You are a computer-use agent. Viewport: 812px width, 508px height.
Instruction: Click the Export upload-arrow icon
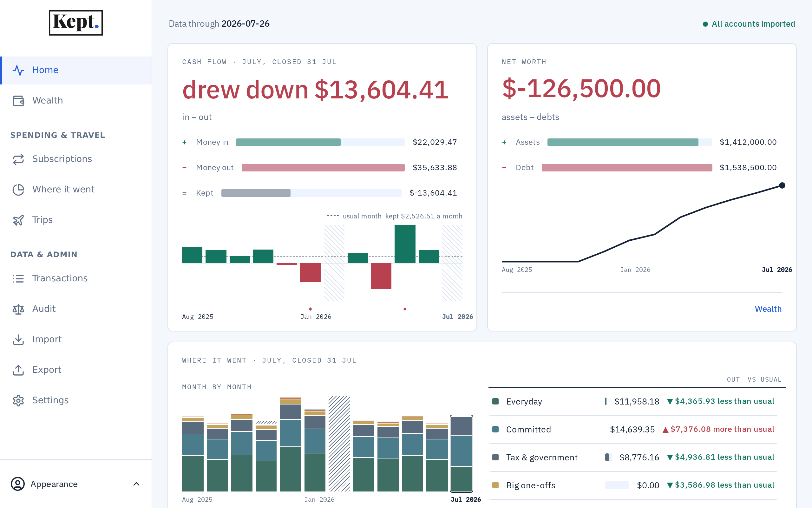(18, 370)
